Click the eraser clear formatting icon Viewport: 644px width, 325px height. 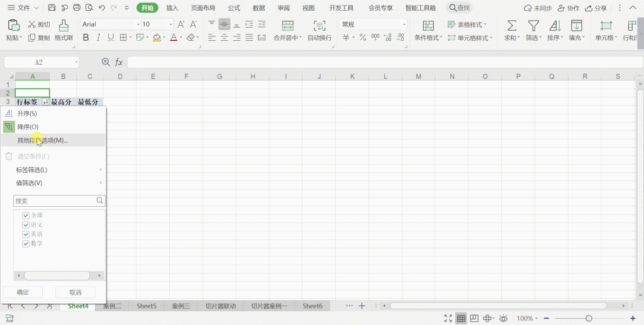tap(190, 38)
